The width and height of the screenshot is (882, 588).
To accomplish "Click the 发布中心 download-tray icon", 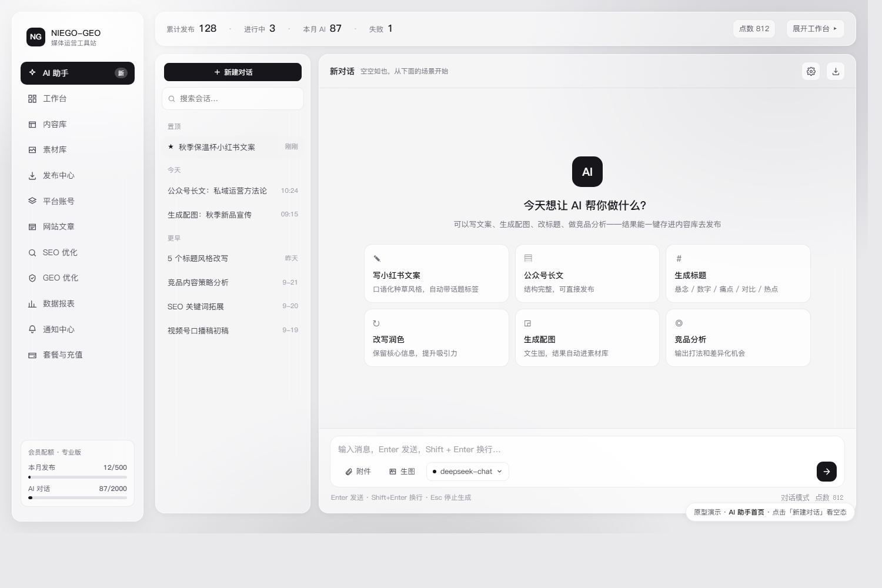I will [32, 176].
